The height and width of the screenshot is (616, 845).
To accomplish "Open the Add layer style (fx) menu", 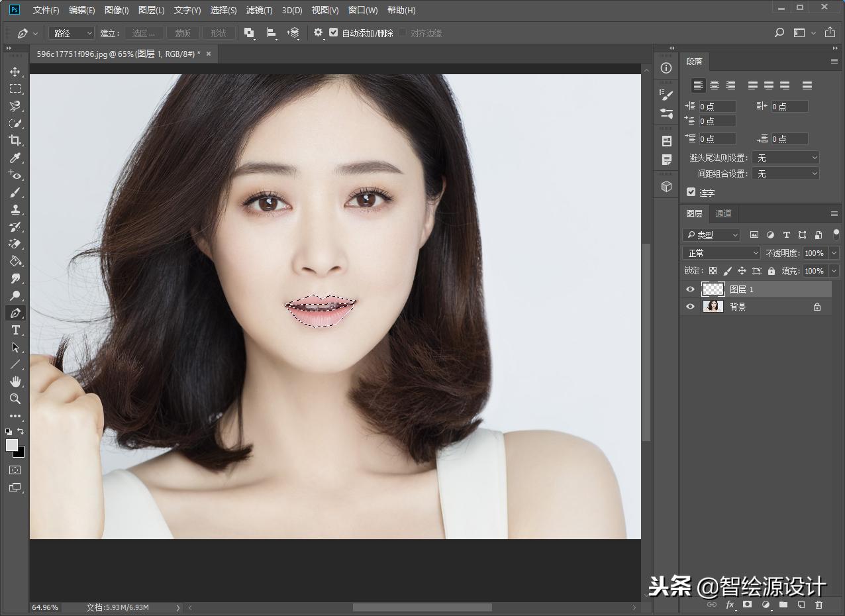I will (729, 605).
